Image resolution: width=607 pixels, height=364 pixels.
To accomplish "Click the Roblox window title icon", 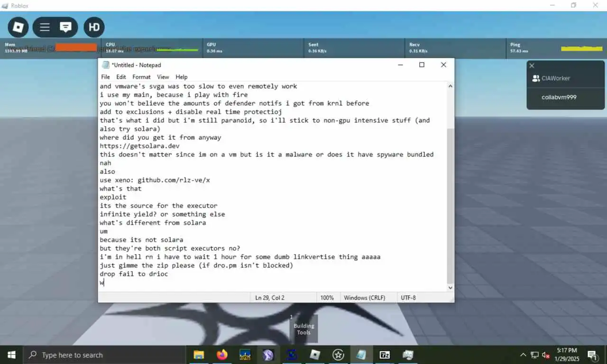I will (x=5, y=5).
